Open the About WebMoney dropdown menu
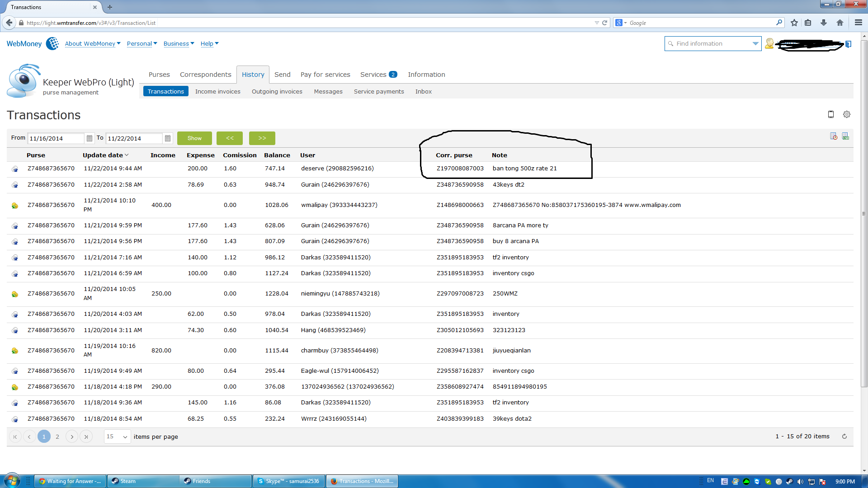The height and width of the screenshot is (488, 868). click(x=92, y=43)
